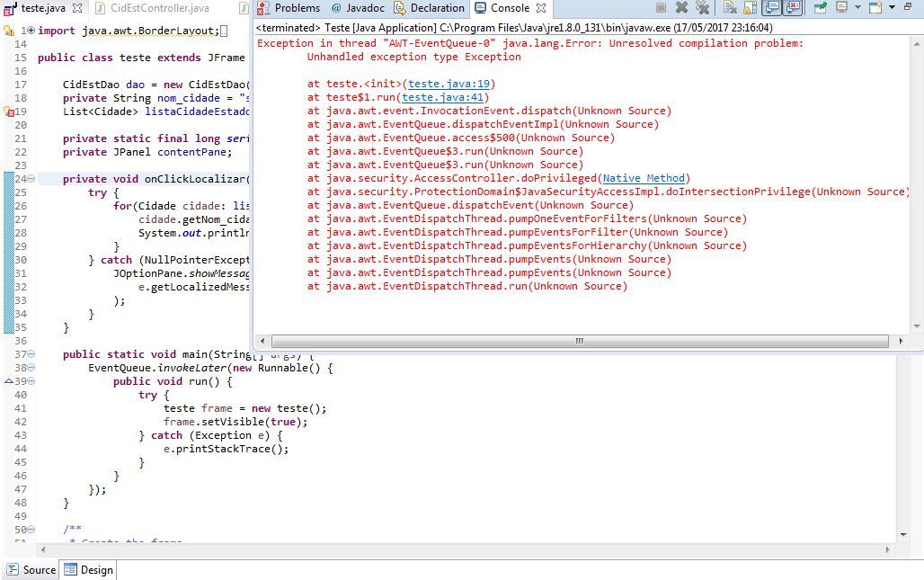Click the InvocationEvent.dispatch stack trace line

coord(489,111)
